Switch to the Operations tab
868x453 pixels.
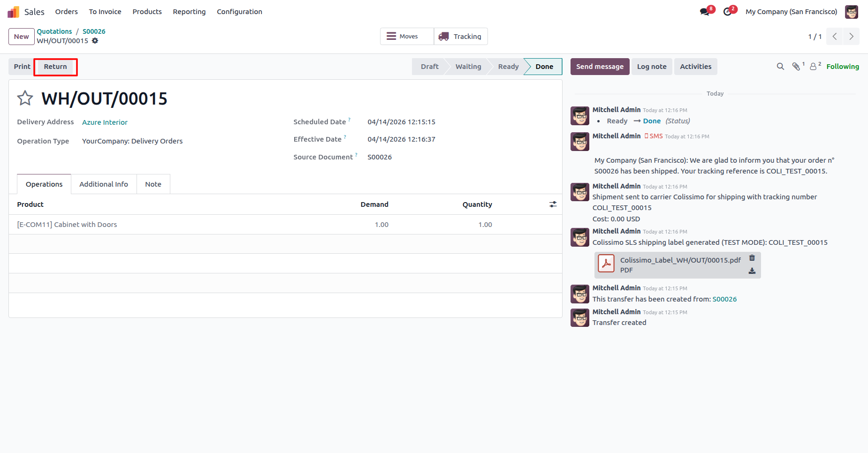pyautogui.click(x=44, y=184)
